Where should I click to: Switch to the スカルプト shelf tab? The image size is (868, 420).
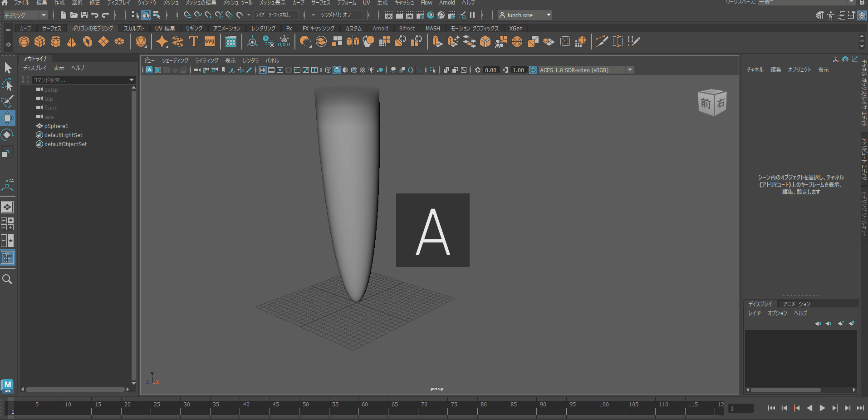pyautogui.click(x=134, y=28)
